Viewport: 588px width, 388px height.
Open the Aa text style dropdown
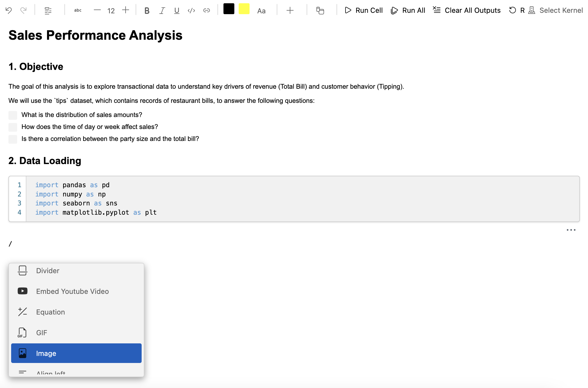[261, 11]
